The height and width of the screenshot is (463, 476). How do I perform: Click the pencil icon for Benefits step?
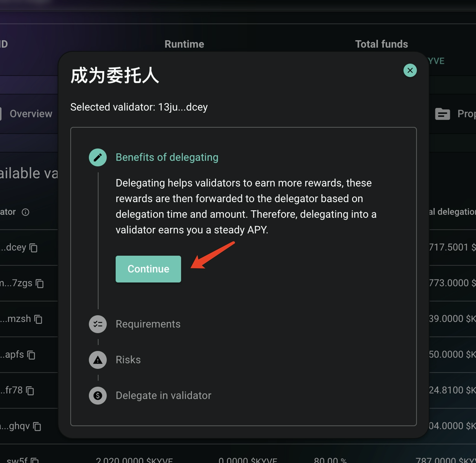tap(98, 157)
